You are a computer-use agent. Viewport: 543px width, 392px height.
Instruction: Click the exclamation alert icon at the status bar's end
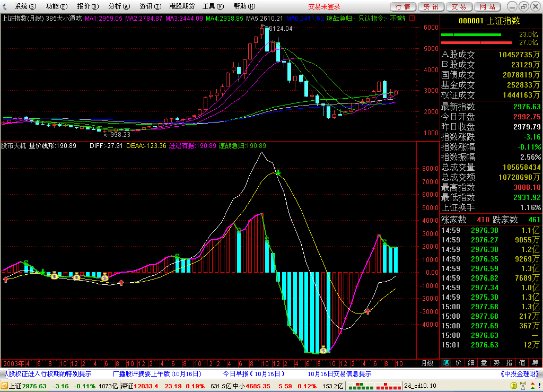point(539,386)
